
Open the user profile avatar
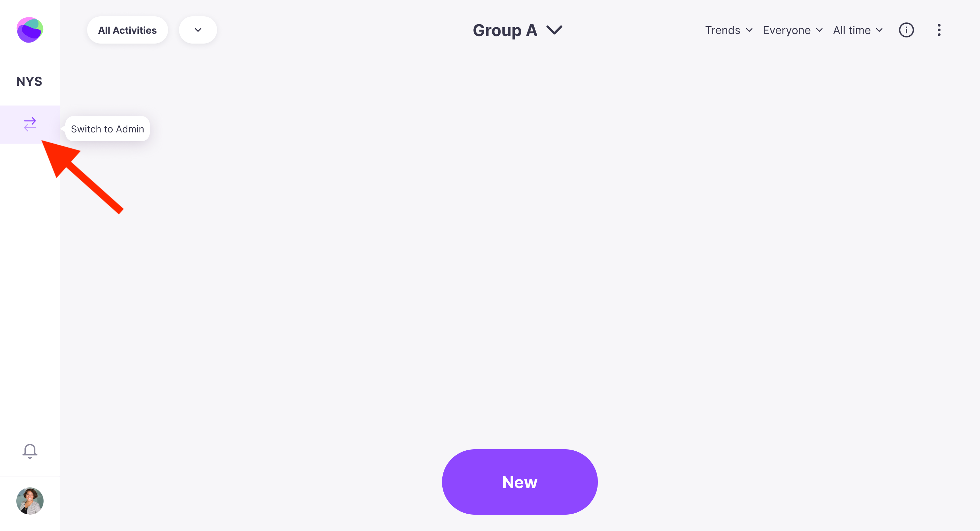(x=30, y=501)
